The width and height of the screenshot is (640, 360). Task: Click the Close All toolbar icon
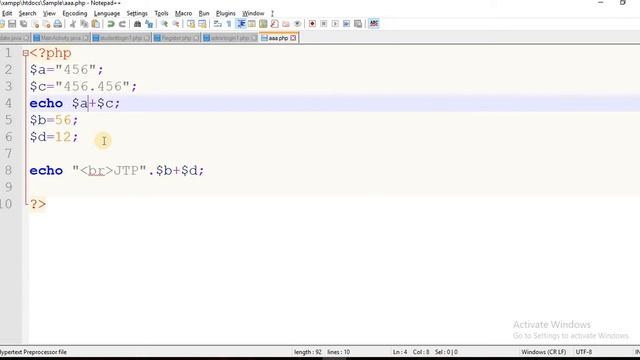pos(47,24)
